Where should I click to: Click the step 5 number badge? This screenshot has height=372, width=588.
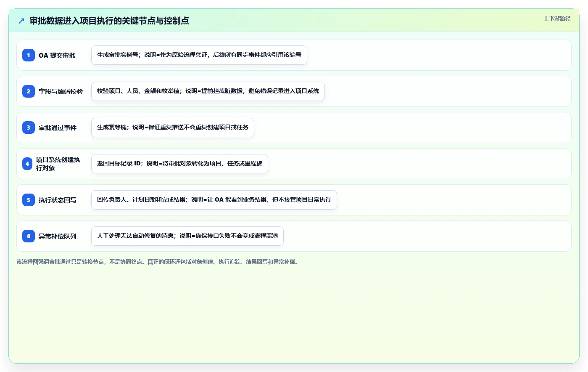(29, 200)
